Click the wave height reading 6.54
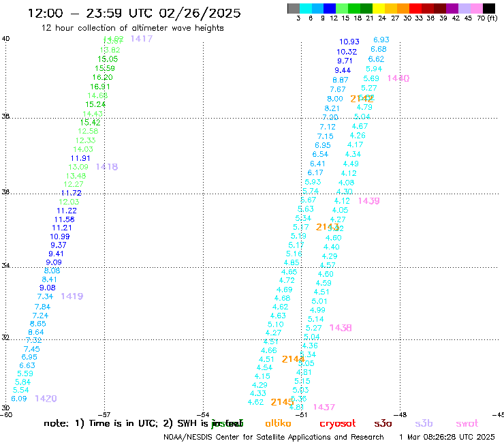 [320, 155]
